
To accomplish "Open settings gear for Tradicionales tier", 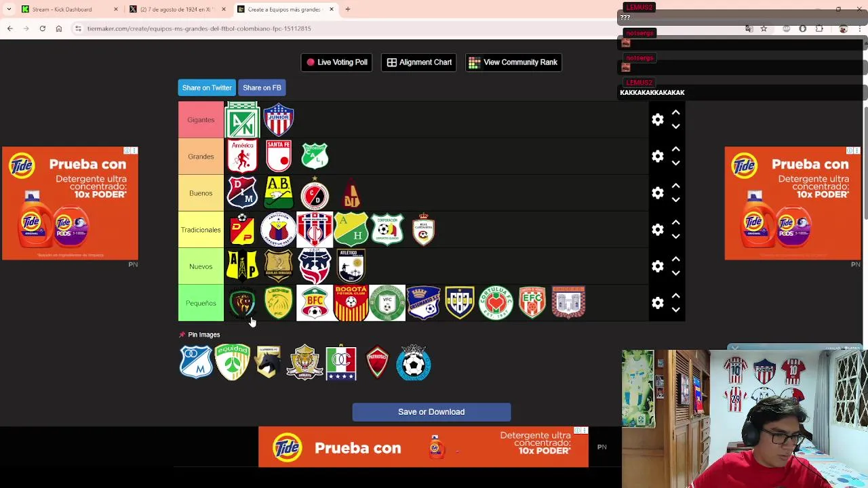I will pyautogui.click(x=658, y=230).
